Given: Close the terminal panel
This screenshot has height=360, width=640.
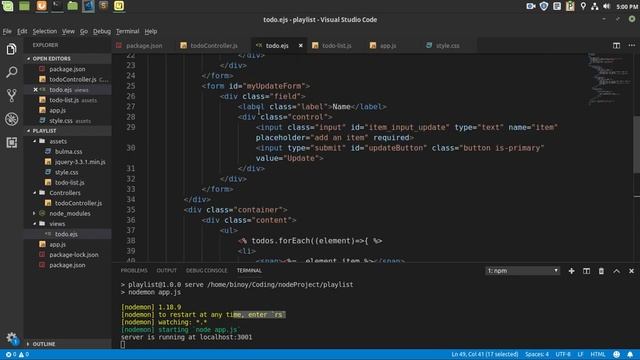Looking at the screenshot, I should tap(631, 271).
